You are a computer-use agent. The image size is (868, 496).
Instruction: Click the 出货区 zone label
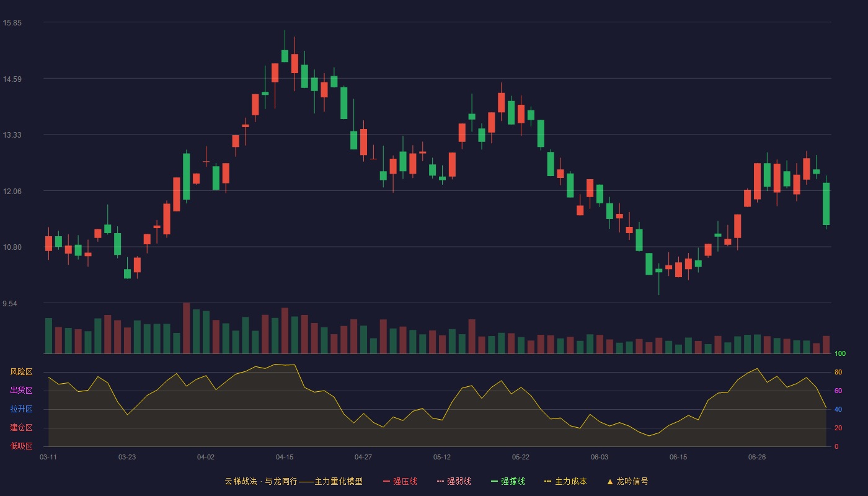coord(22,391)
